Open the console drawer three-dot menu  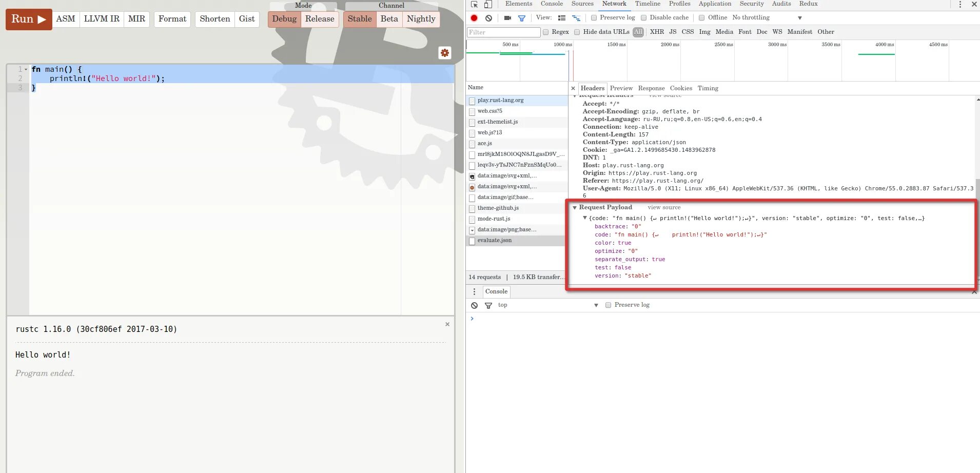coord(474,291)
